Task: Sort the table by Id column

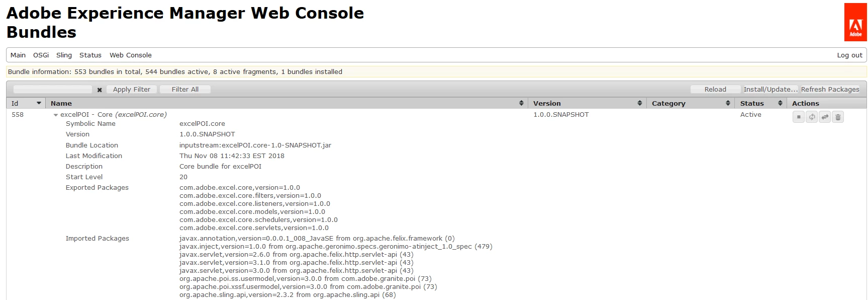Action: coord(26,103)
